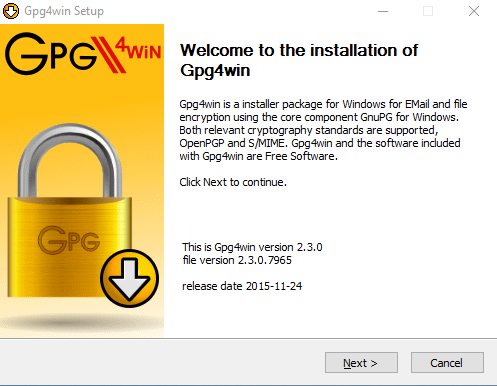Click the red diagonal slashes in the logo
The width and height of the screenshot is (497, 386).
click(x=108, y=55)
